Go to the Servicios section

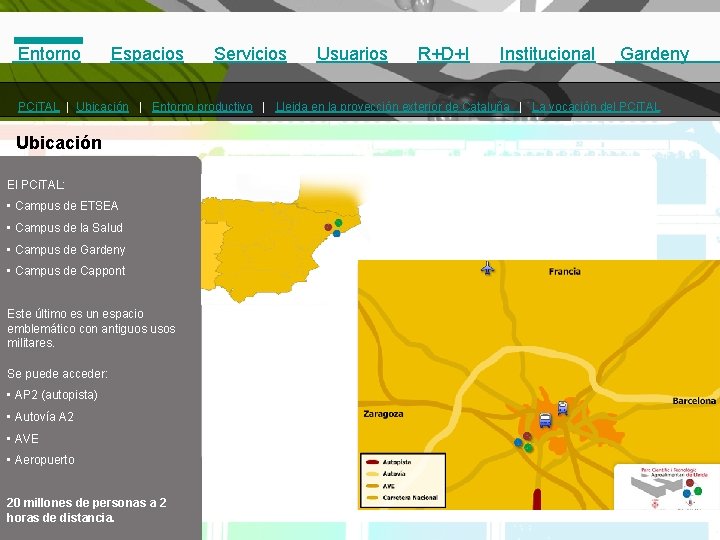tap(250, 54)
